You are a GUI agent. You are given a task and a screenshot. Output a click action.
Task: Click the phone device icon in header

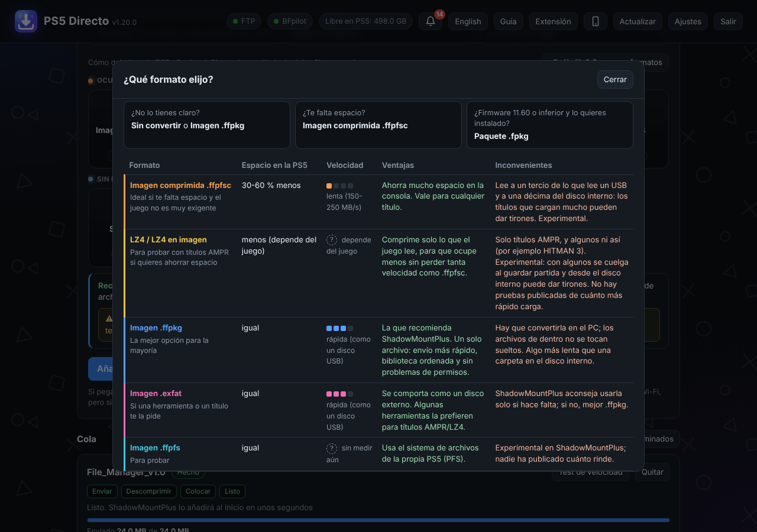596,21
